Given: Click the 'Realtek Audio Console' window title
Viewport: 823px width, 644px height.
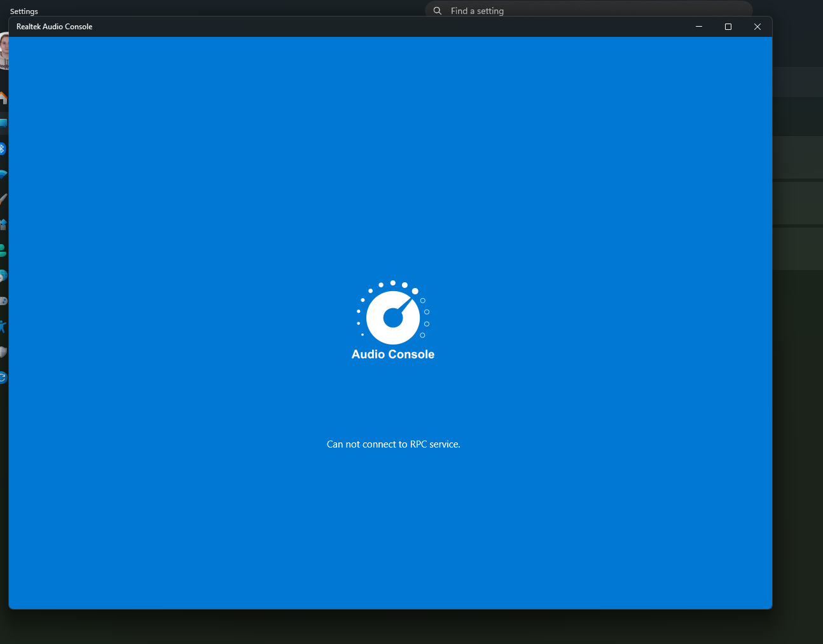Looking at the screenshot, I should (55, 27).
